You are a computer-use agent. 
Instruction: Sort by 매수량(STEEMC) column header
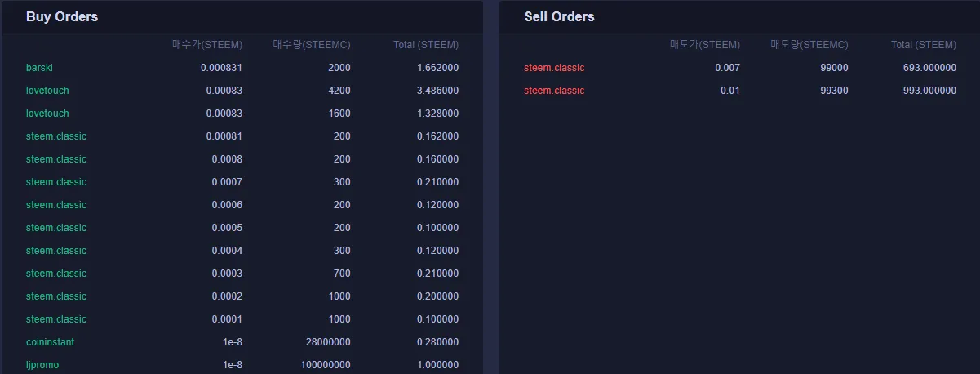pyautogui.click(x=312, y=45)
